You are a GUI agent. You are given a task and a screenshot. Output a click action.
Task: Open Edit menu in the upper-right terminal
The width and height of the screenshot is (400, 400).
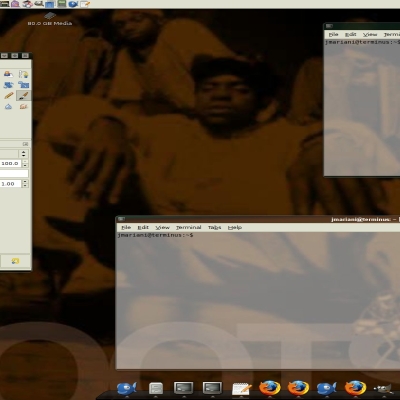350,34
